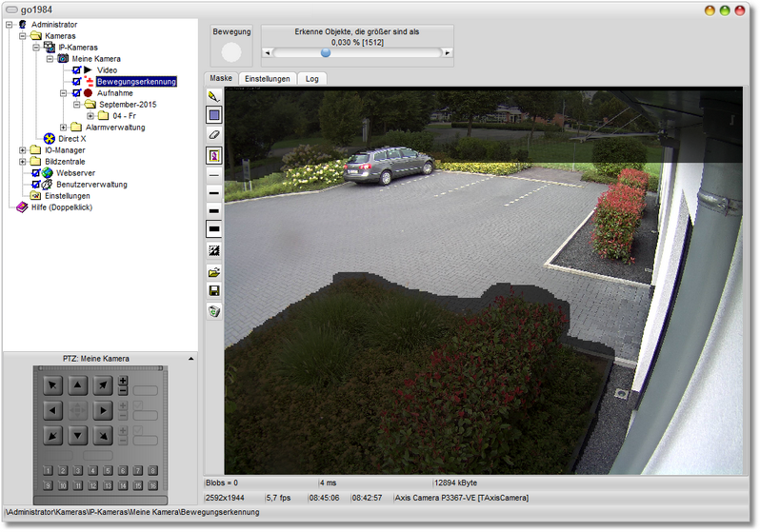Toggle the Aufnahme recording checkbox

click(x=77, y=93)
